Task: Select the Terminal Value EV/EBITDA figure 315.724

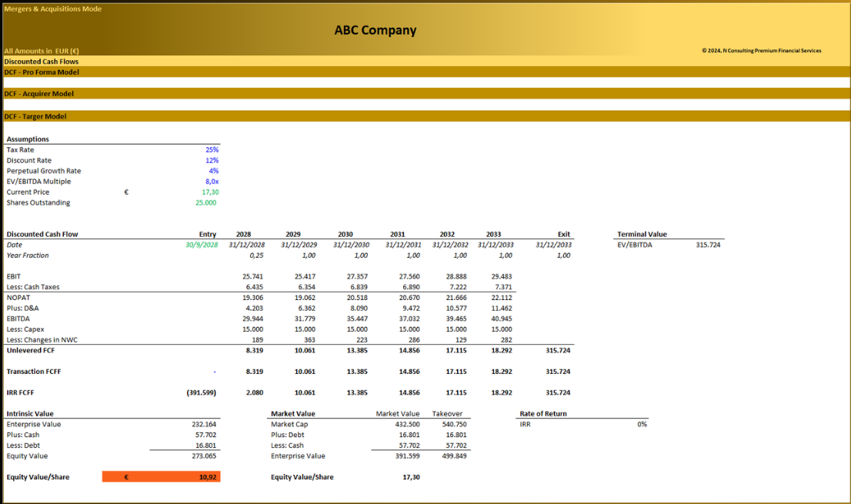Action: pos(708,245)
